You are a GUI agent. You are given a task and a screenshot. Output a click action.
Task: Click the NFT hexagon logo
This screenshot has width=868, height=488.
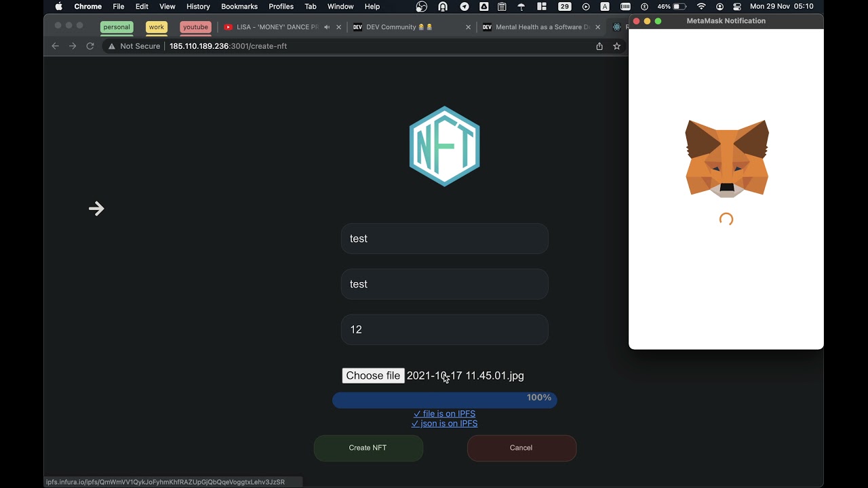pyautogui.click(x=445, y=146)
